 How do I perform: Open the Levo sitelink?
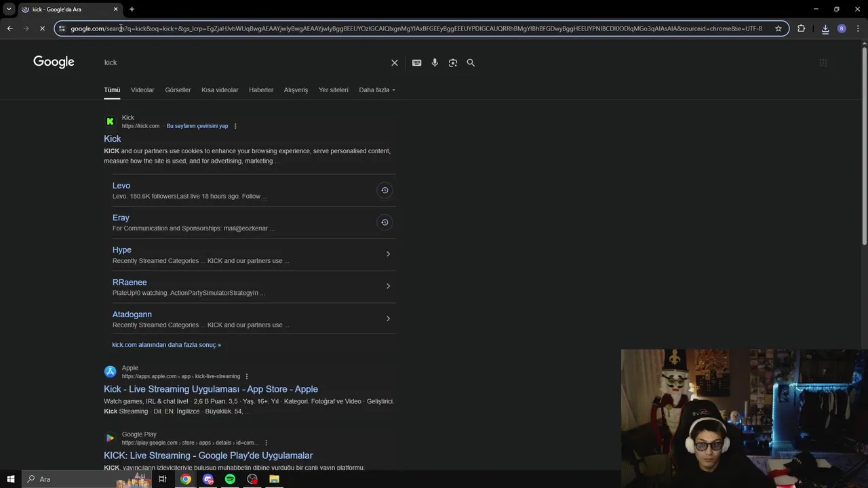[121, 186]
